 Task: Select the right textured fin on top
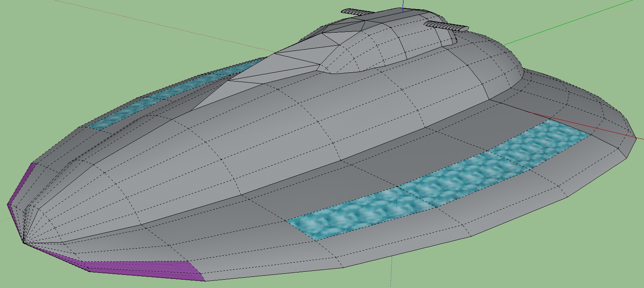(x=445, y=26)
